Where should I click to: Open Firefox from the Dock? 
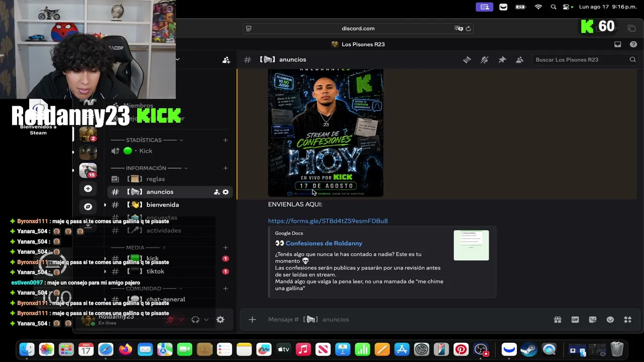pos(125,349)
